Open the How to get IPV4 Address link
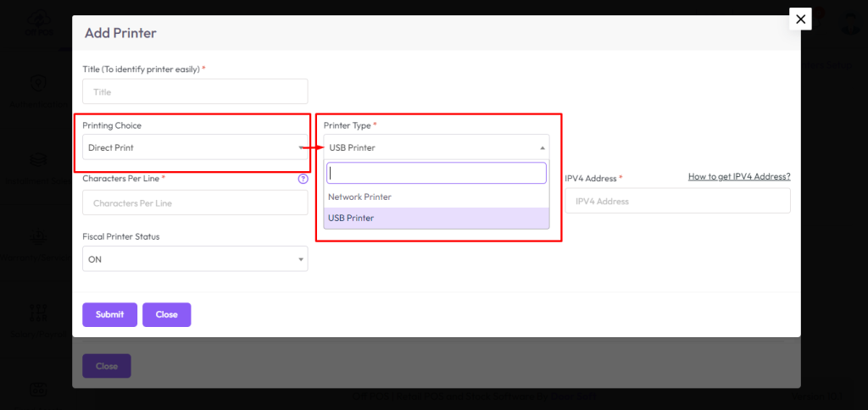 pyautogui.click(x=739, y=176)
